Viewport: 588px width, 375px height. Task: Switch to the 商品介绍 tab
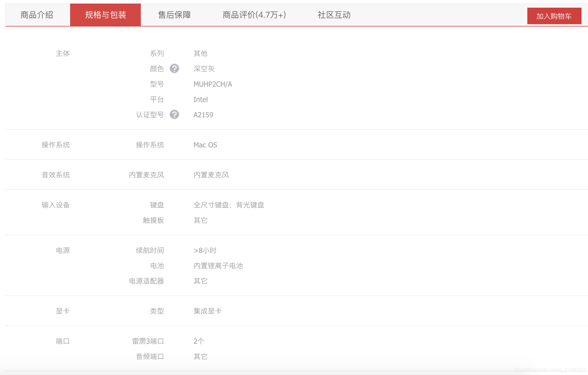(x=36, y=15)
